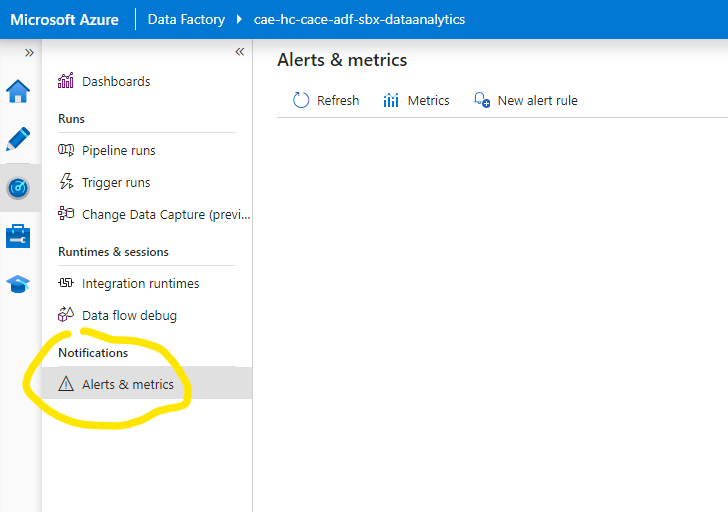Viewport: 728px width, 512px height.
Task: Open the Learning center graduation cap icon
Action: point(18,284)
